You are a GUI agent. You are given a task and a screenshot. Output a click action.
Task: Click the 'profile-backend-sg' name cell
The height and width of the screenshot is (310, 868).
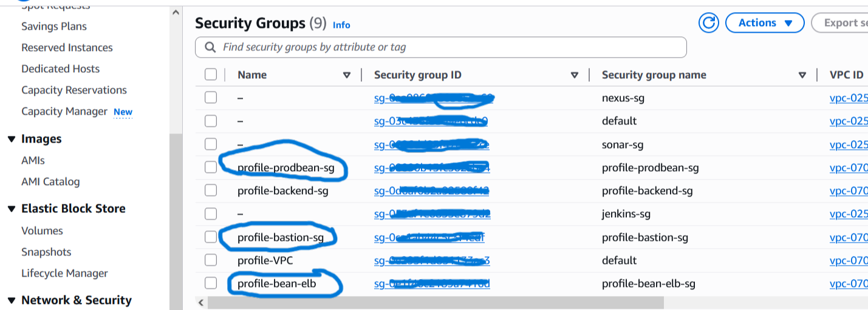(283, 190)
